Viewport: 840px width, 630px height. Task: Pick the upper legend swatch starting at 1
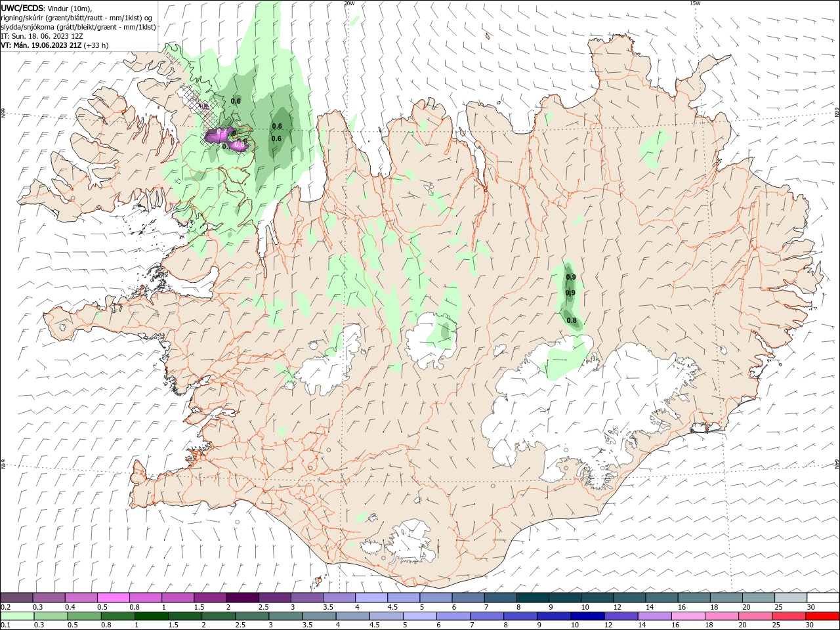point(177,598)
